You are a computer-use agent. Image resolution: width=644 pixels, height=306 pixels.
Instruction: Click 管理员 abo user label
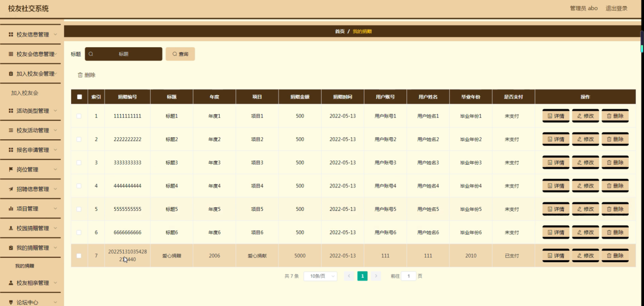tap(584, 8)
